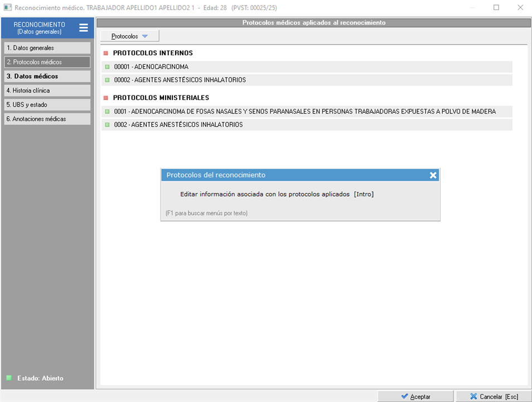This screenshot has width=532, height=402.
Task: Open the 1. Datos generales section
Action: (x=47, y=48)
